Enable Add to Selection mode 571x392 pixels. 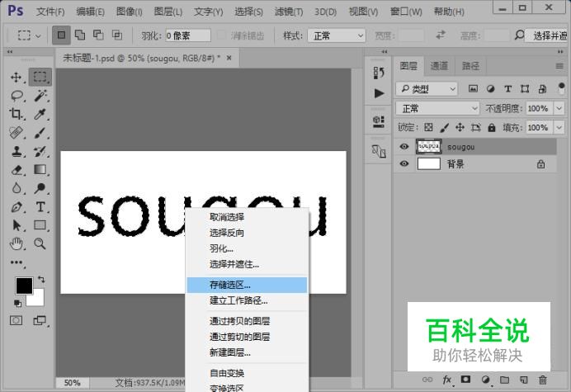click(80, 35)
